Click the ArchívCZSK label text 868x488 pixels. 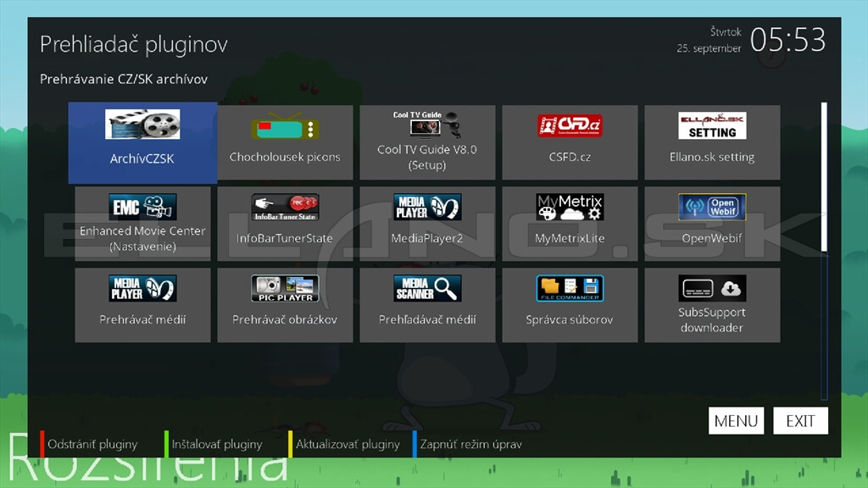coord(142,158)
